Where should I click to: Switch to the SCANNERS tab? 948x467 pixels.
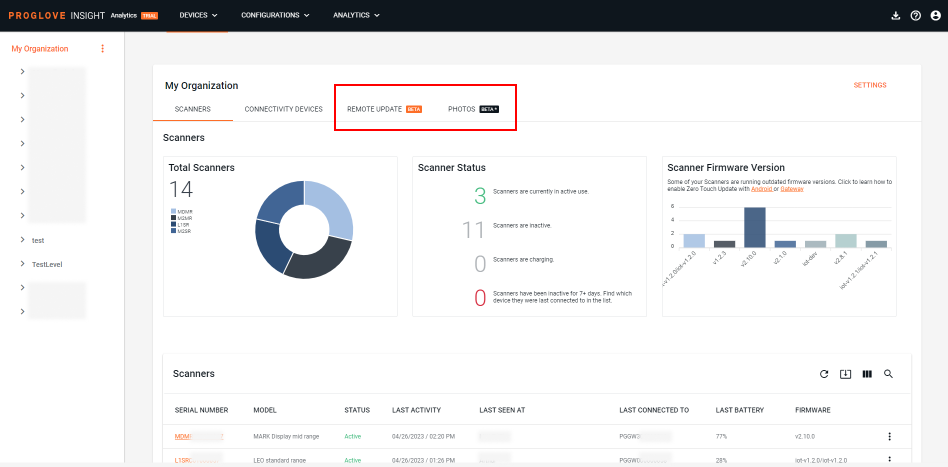193,109
